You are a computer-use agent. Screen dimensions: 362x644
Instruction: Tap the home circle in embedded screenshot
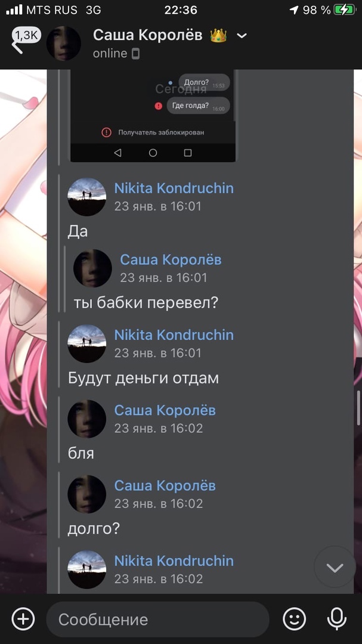pos(153,153)
